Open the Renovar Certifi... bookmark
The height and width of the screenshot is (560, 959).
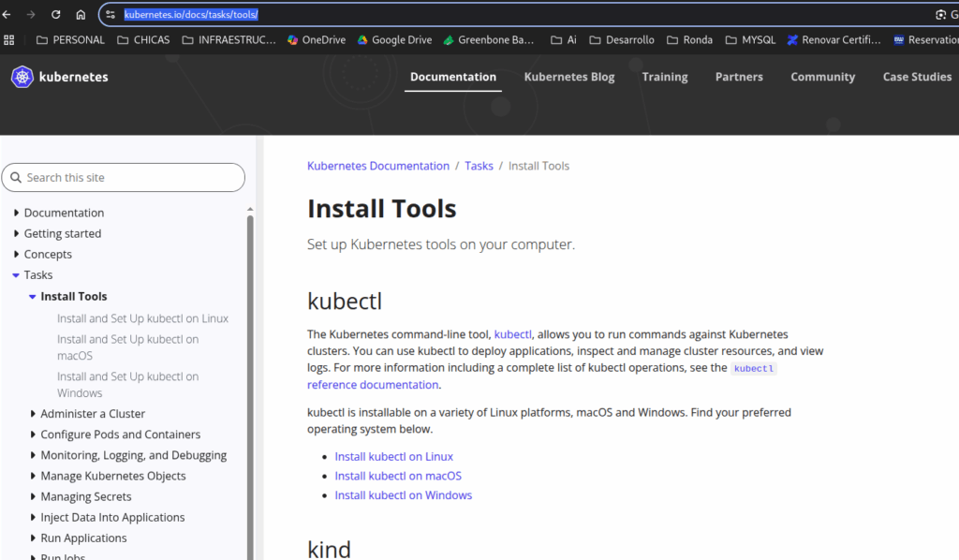[834, 39]
